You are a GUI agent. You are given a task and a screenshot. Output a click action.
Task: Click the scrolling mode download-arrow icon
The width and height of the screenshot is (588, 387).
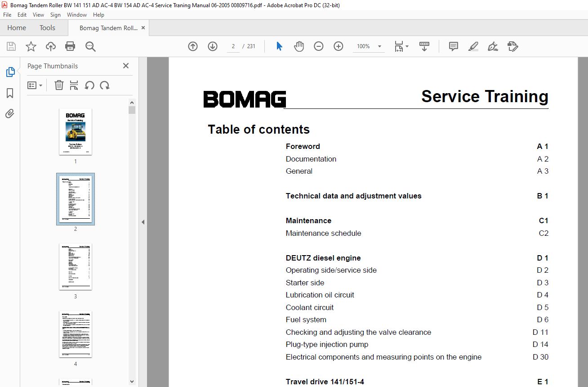click(x=424, y=46)
